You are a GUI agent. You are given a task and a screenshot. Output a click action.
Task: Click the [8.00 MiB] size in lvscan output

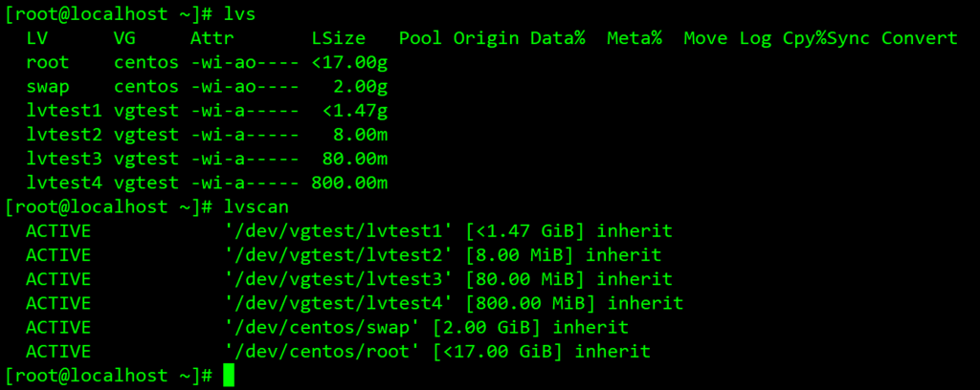click(520, 255)
